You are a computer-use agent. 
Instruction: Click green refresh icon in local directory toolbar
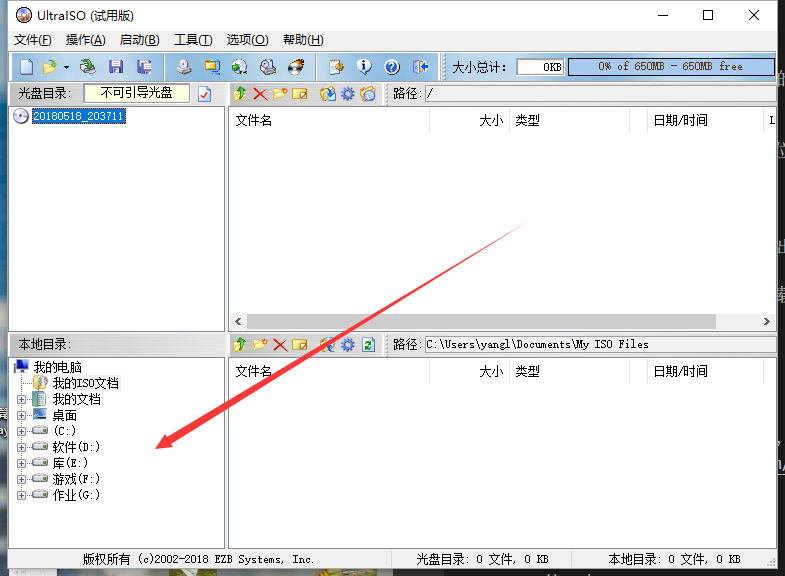coord(368,345)
